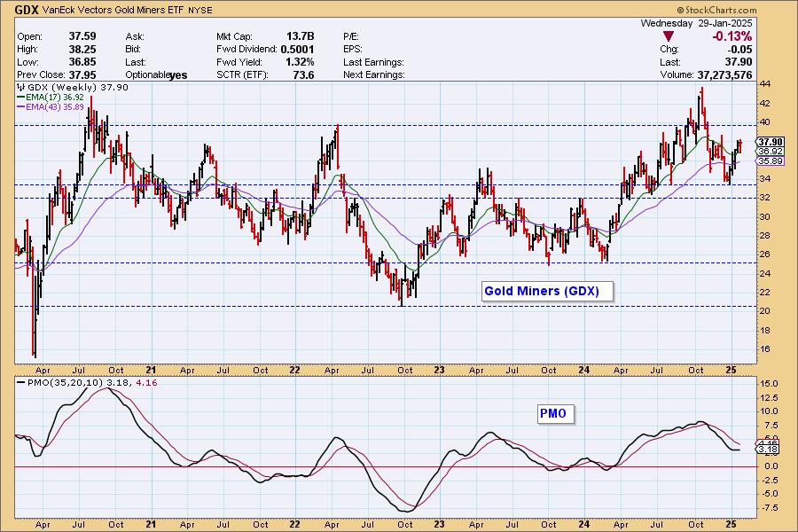This screenshot has height=532, width=798.
Task: Click year '23' label under price chart
Action: coord(439,370)
